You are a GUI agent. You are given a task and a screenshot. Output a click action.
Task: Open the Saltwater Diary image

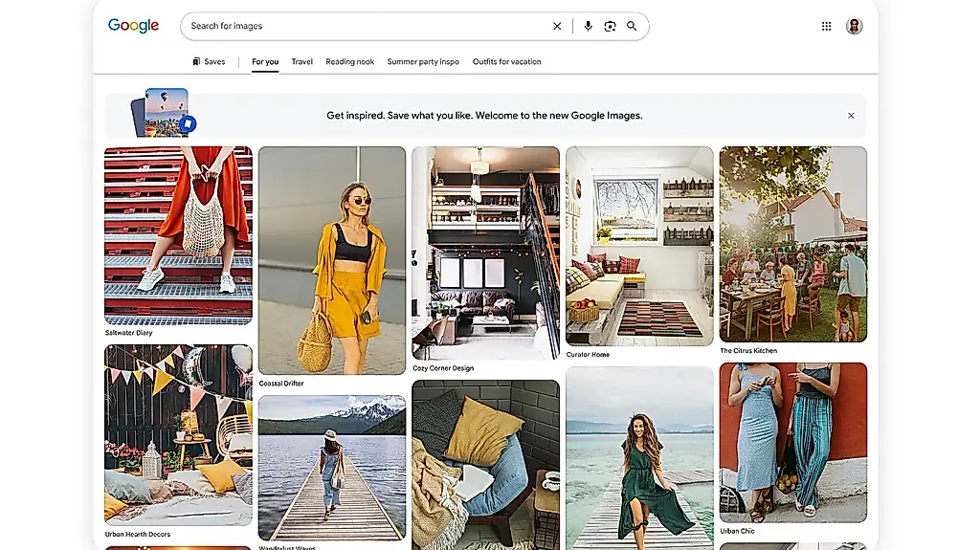pyautogui.click(x=178, y=235)
